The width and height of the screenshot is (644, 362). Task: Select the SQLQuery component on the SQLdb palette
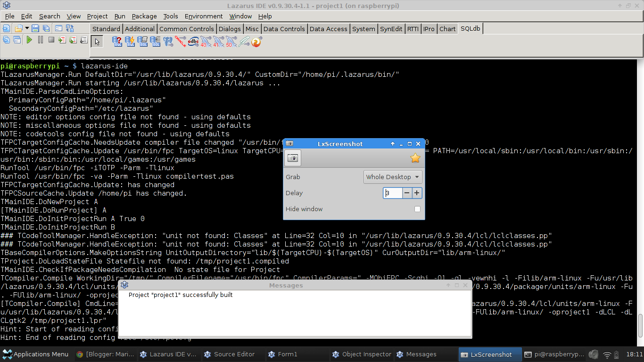click(117, 41)
